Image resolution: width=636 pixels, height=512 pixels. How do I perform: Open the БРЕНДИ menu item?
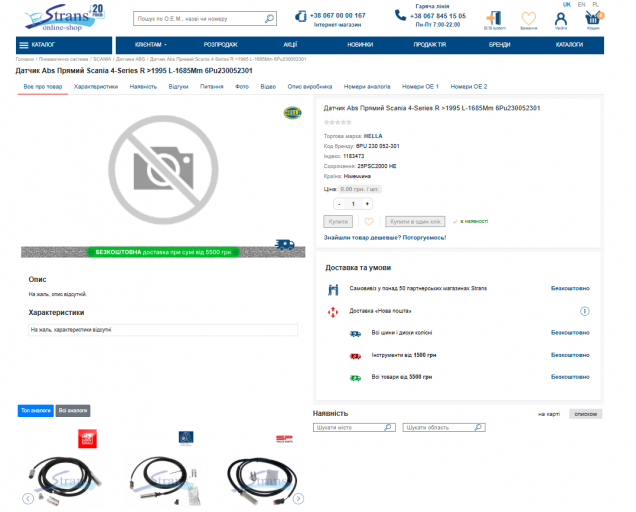coord(500,45)
